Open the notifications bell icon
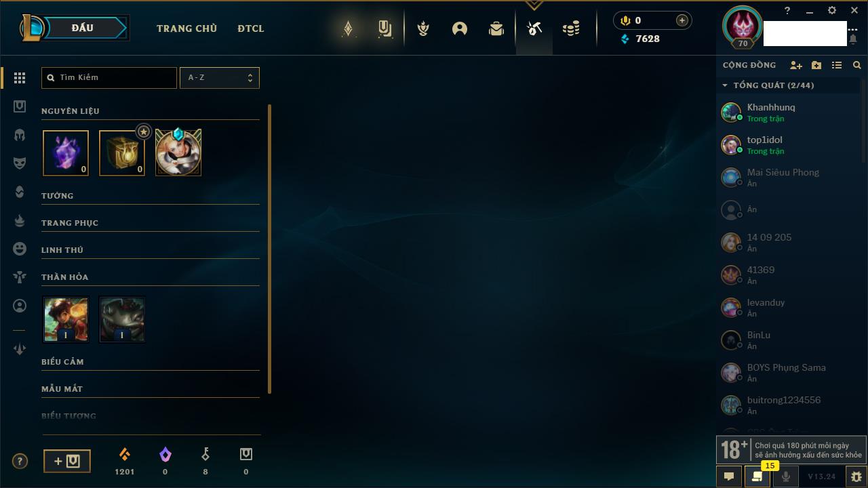This screenshot has width=868, height=488. (853, 40)
